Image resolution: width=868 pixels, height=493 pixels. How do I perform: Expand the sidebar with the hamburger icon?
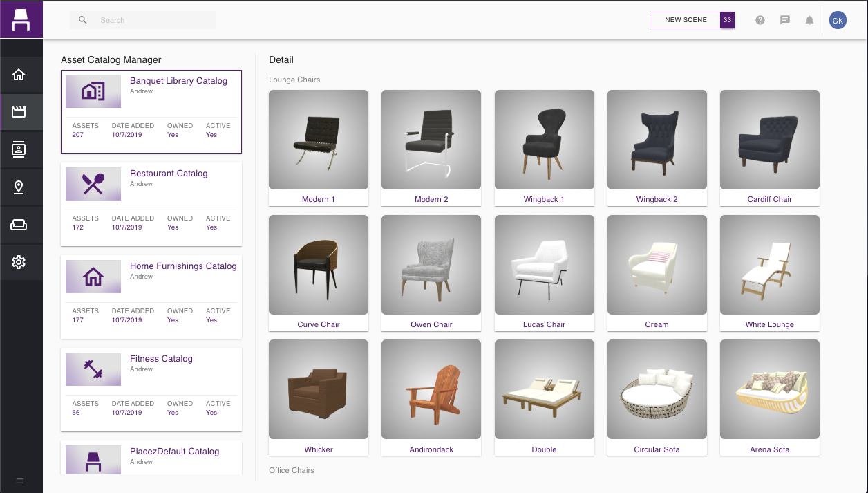pyautogui.click(x=20, y=481)
